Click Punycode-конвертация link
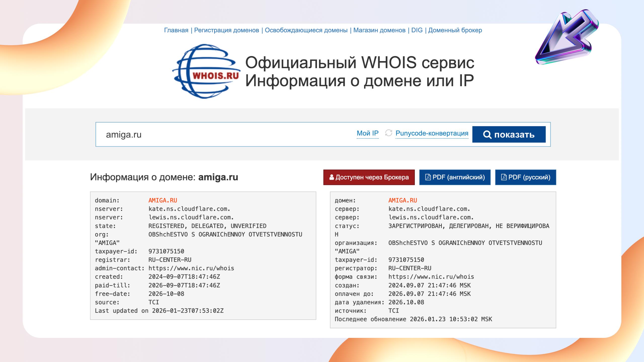 (432, 133)
